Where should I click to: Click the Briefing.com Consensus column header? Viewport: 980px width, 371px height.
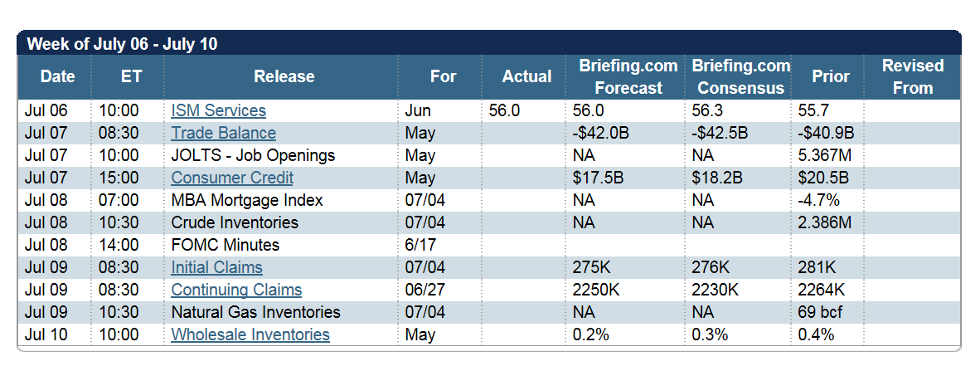(x=741, y=76)
